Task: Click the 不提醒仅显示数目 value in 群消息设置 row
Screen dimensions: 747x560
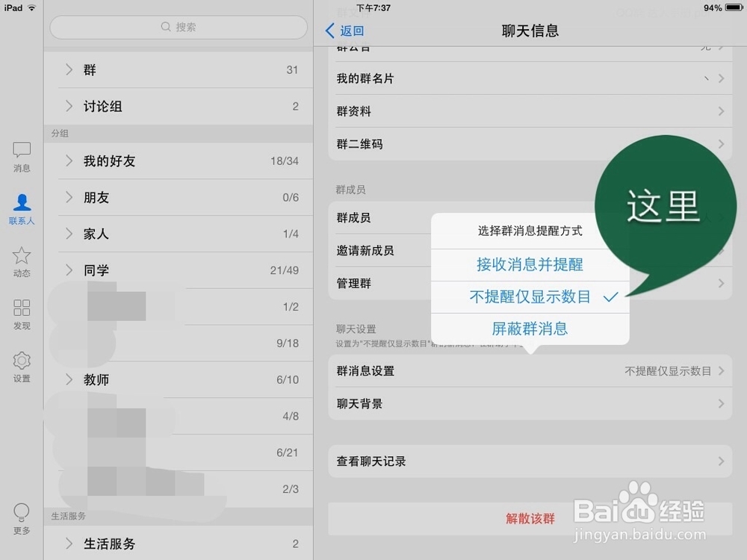Action: point(667,371)
